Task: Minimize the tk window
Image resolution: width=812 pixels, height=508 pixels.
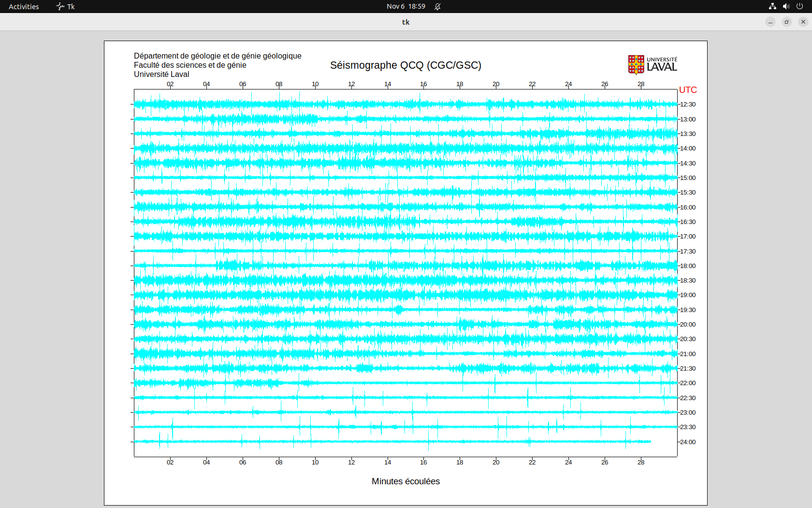Action: point(770,22)
